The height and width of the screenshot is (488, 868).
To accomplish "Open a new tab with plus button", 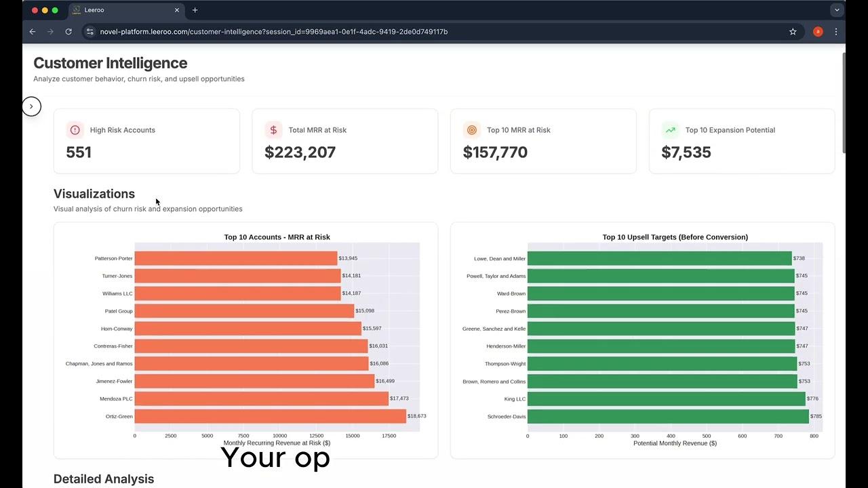I will tap(195, 10).
